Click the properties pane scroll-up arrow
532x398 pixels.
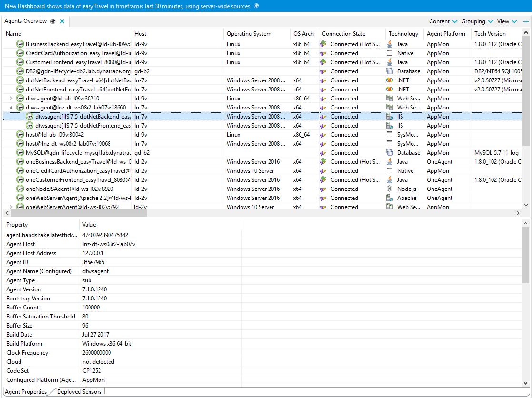pyautogui.click(x=525, y=223)
